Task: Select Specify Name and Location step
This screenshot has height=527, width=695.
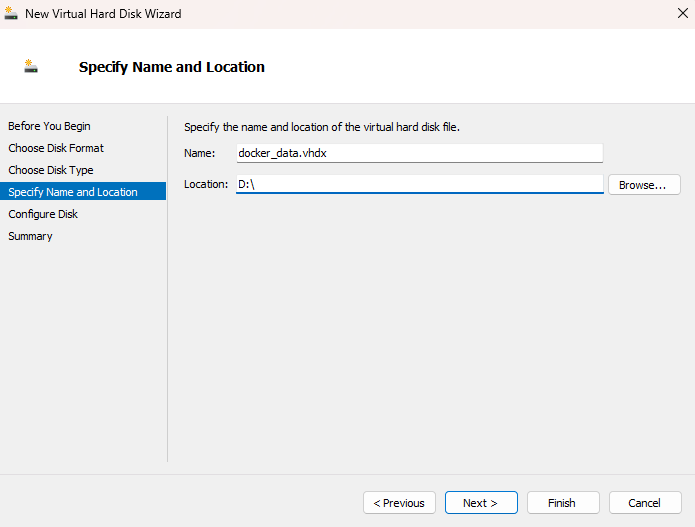Action: (83, 191)
